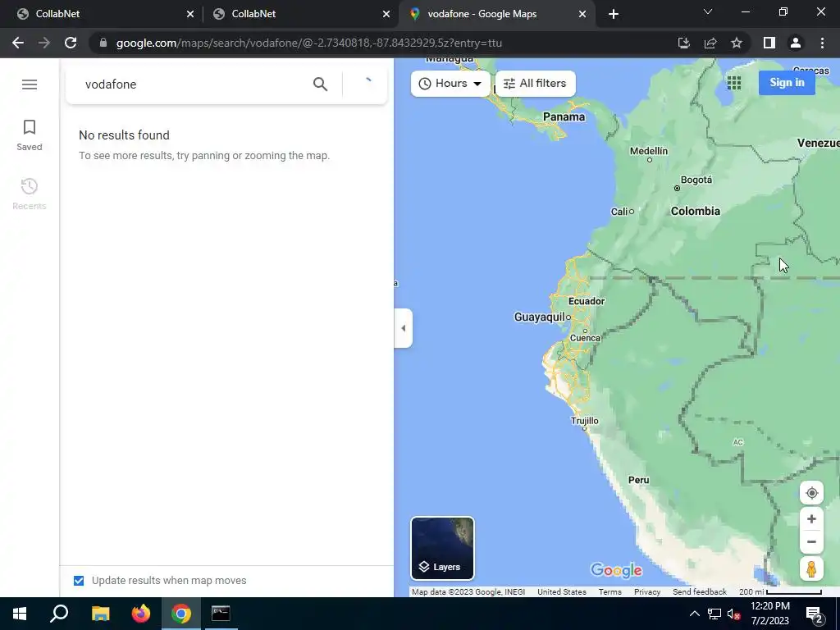Show hidden system tray icons
This screenshot has height=630, width=840.
694,614
